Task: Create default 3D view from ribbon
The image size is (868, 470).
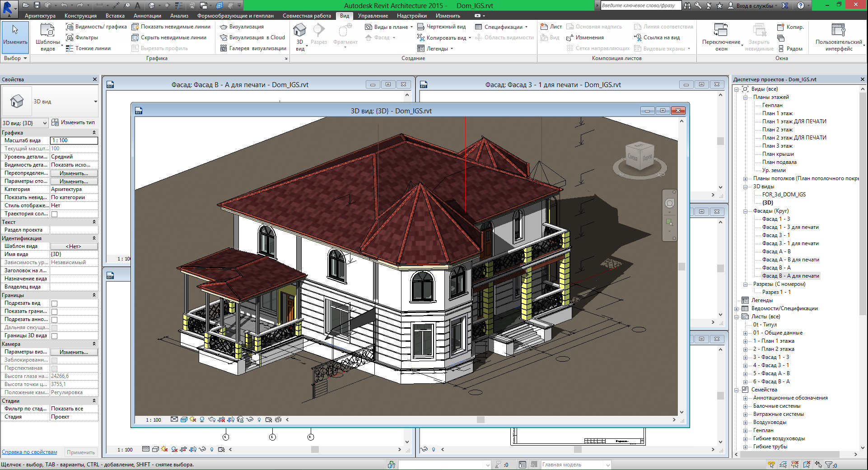Action: point(299,31)
